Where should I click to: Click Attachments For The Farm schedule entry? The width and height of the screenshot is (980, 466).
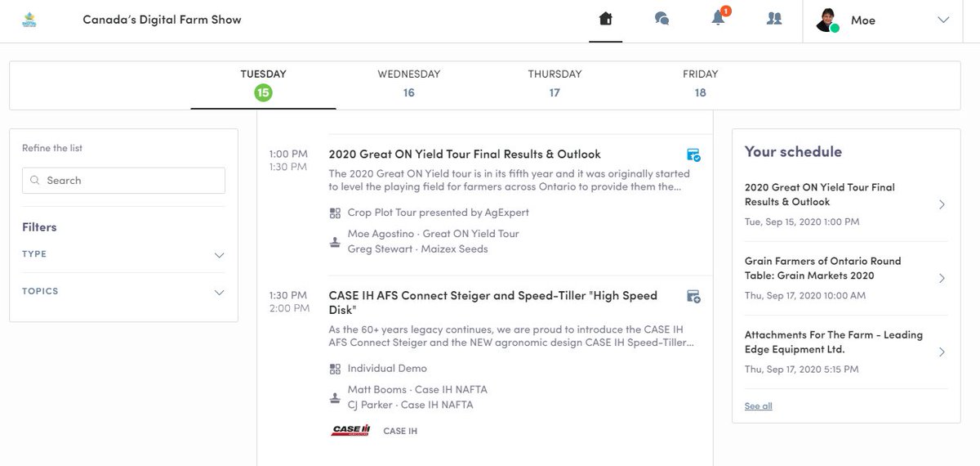[846, 352]
